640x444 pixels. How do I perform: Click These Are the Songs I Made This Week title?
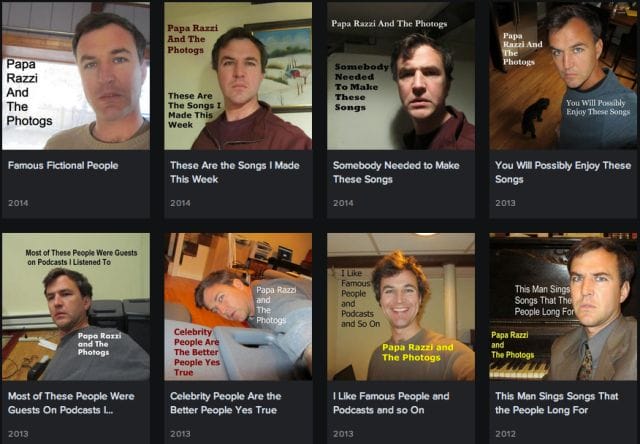point(235,172)
